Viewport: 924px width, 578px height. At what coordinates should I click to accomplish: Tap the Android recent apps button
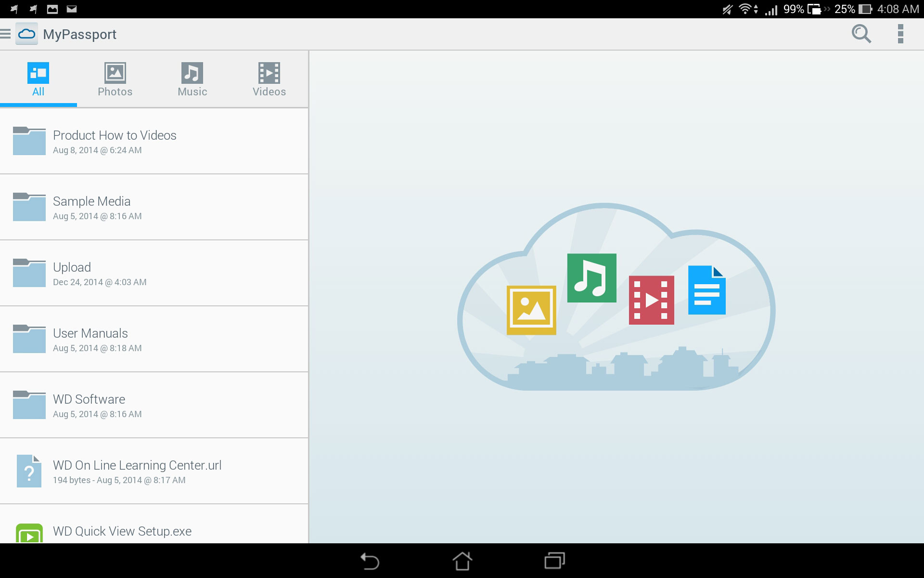pos(554,561)
